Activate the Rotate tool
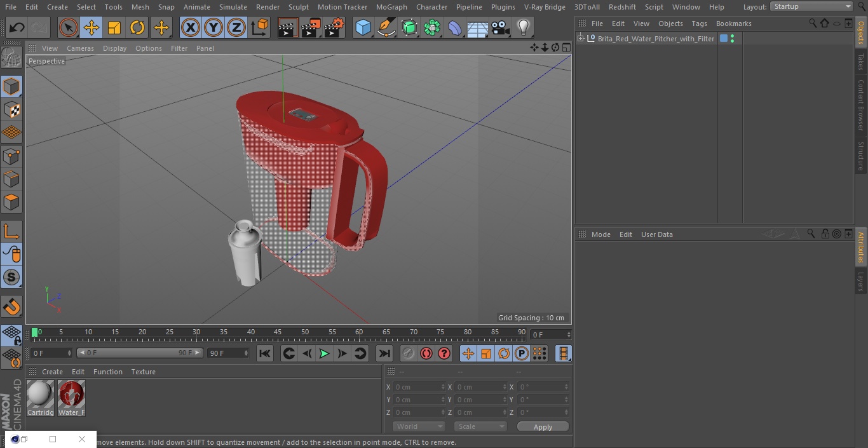 [137, 27]
